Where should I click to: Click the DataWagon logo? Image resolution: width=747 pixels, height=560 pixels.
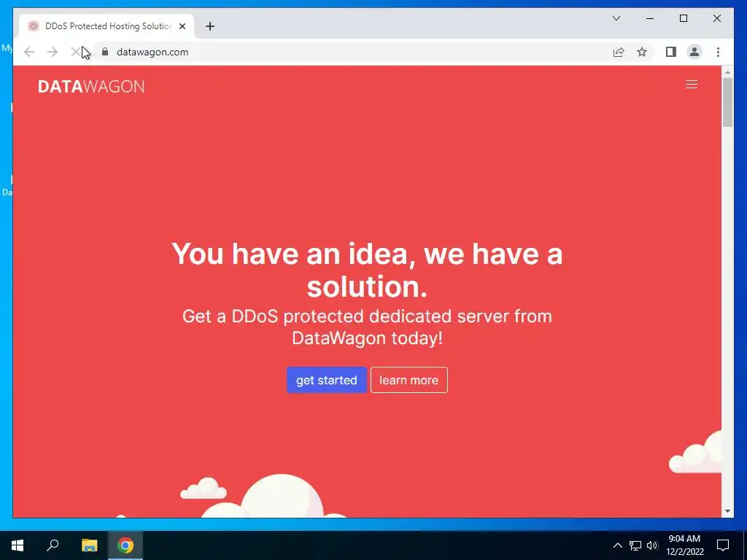(91, 86)
